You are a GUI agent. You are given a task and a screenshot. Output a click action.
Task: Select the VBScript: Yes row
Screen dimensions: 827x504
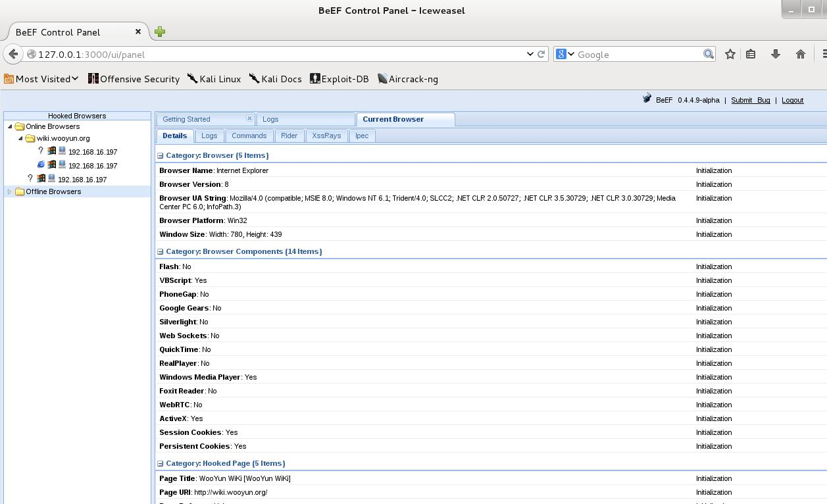(491, 280)
